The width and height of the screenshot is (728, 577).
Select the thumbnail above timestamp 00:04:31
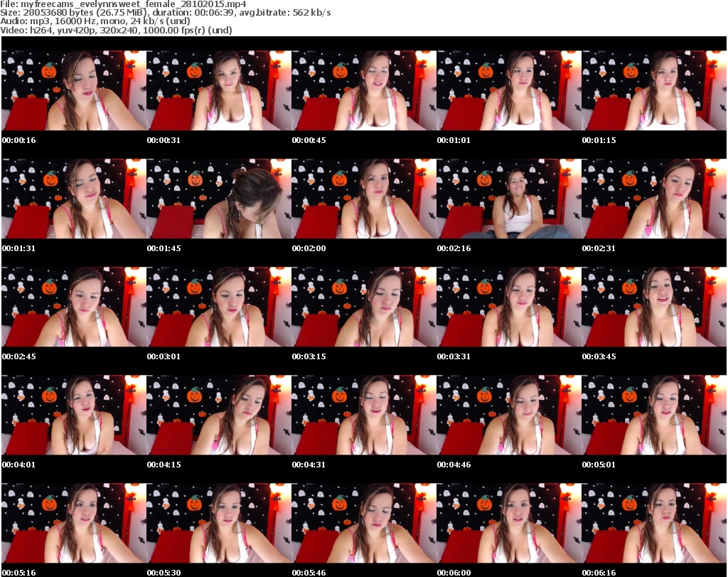[364, 415]
